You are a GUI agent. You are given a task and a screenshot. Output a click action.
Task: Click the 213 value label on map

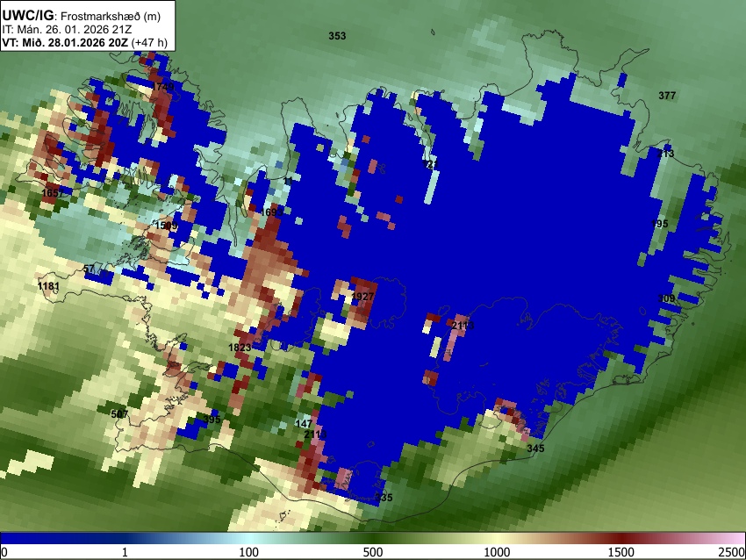tap(665, 154)
